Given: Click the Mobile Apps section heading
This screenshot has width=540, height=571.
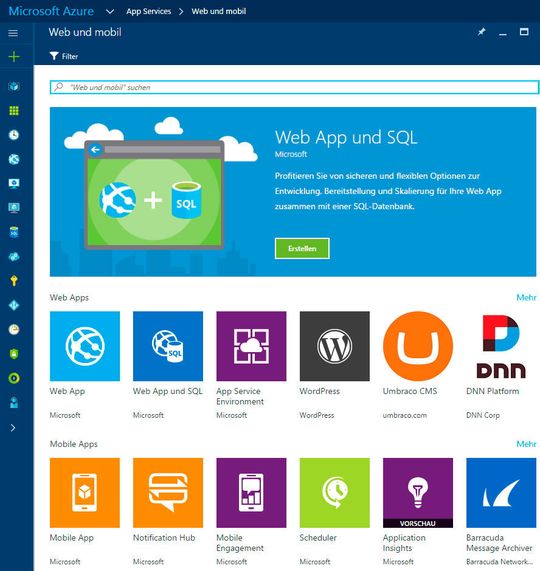Looking at the screenshot, I should [x=74, y=444].
